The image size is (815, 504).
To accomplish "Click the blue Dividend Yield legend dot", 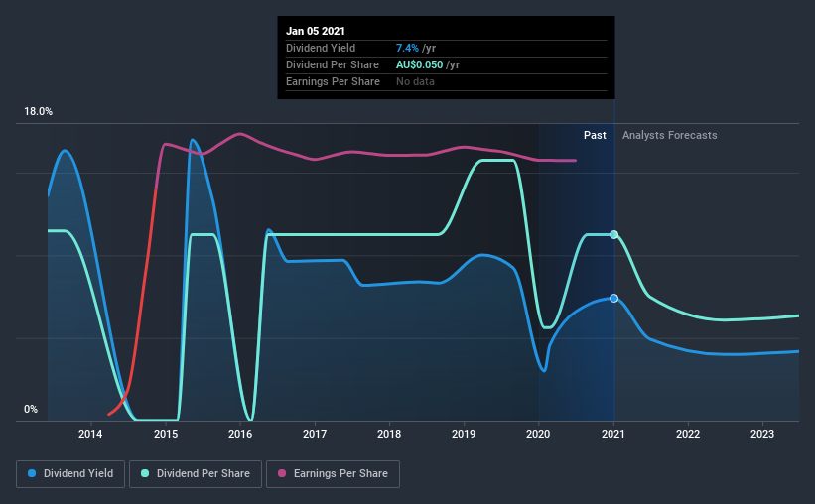I will click(32, 473).
